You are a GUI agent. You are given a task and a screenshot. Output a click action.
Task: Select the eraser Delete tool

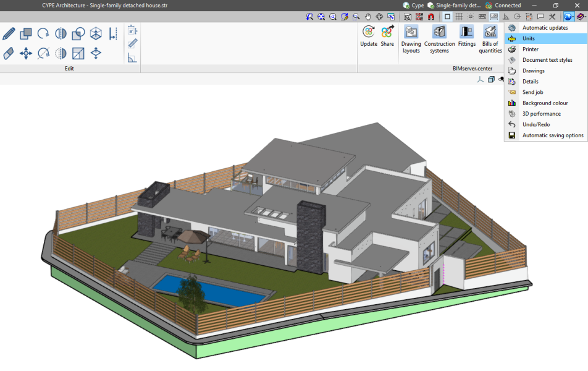[9, 54]
